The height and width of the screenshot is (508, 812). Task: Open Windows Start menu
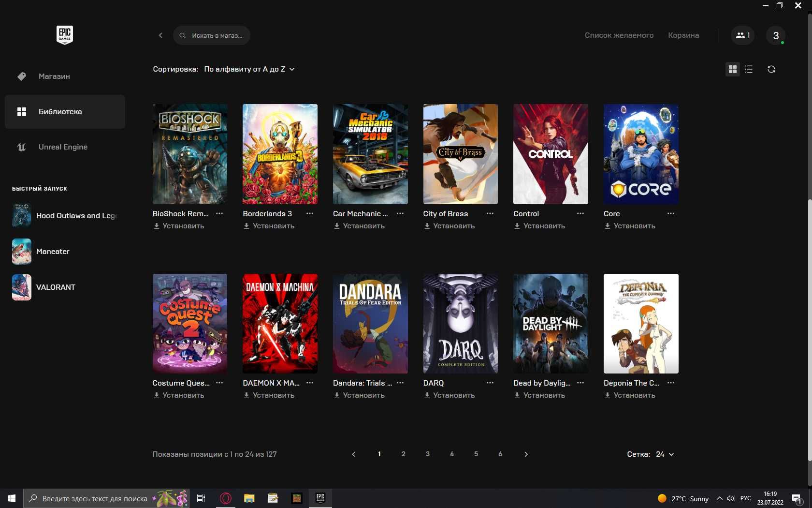[12, 498]
